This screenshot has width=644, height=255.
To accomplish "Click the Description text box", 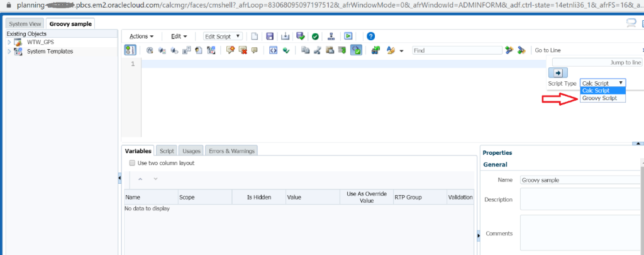I will click(579, 200).
